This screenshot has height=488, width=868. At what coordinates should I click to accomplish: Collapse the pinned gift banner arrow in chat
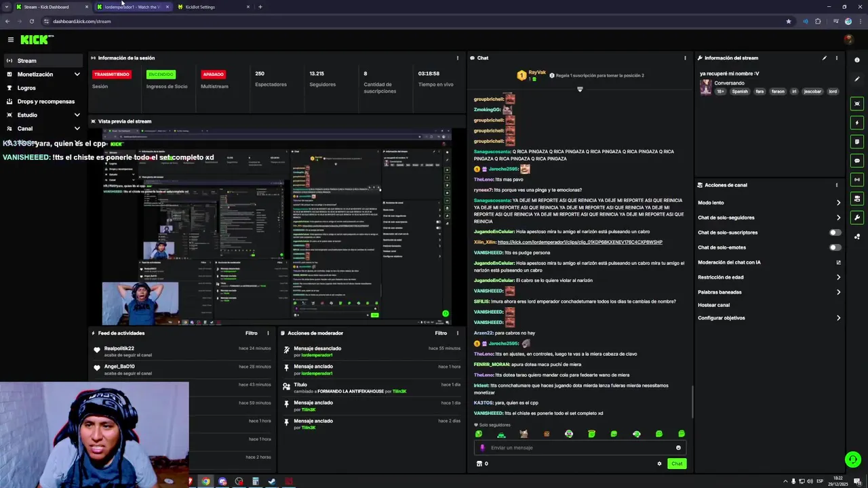click(x=580, y=89)
